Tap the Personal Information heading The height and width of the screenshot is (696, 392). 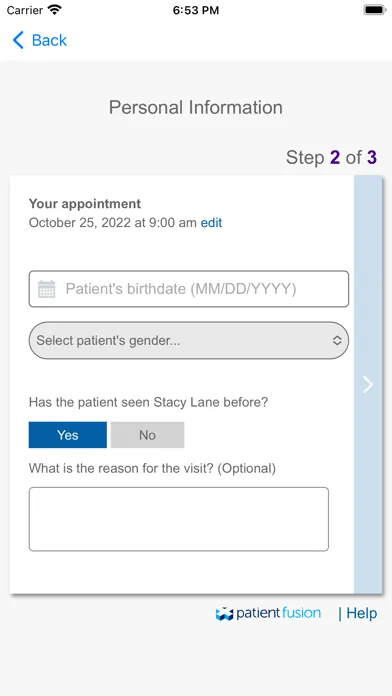(196, 107)
